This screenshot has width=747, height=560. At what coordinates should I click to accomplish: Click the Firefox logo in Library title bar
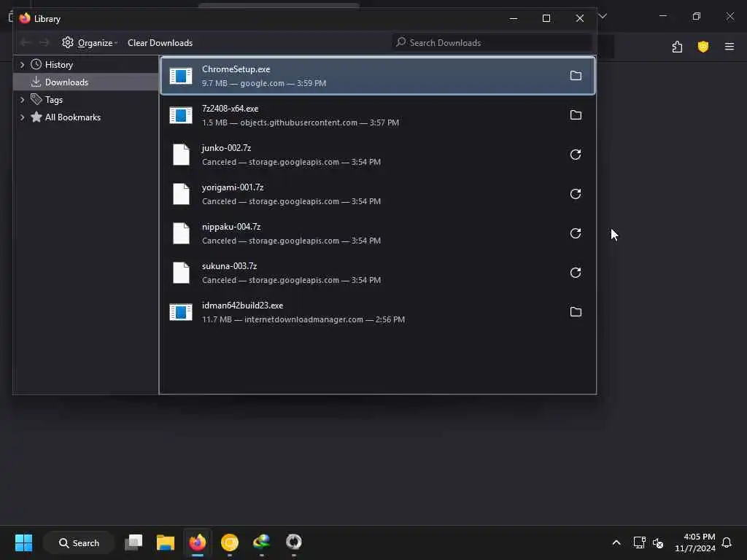tap(25, 18)
